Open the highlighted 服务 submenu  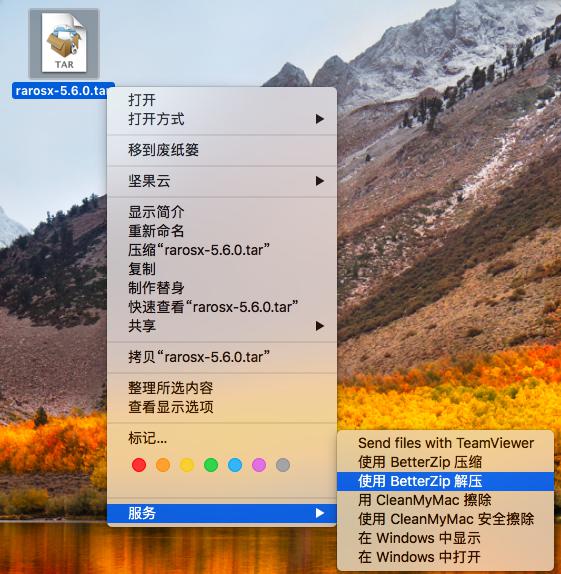[x=222, y=513]
